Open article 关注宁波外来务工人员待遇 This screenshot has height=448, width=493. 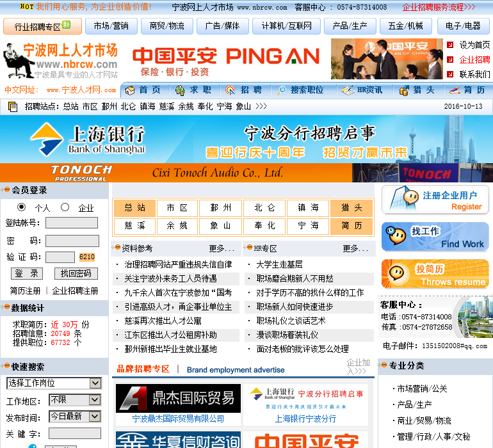[x=170, y=278]
